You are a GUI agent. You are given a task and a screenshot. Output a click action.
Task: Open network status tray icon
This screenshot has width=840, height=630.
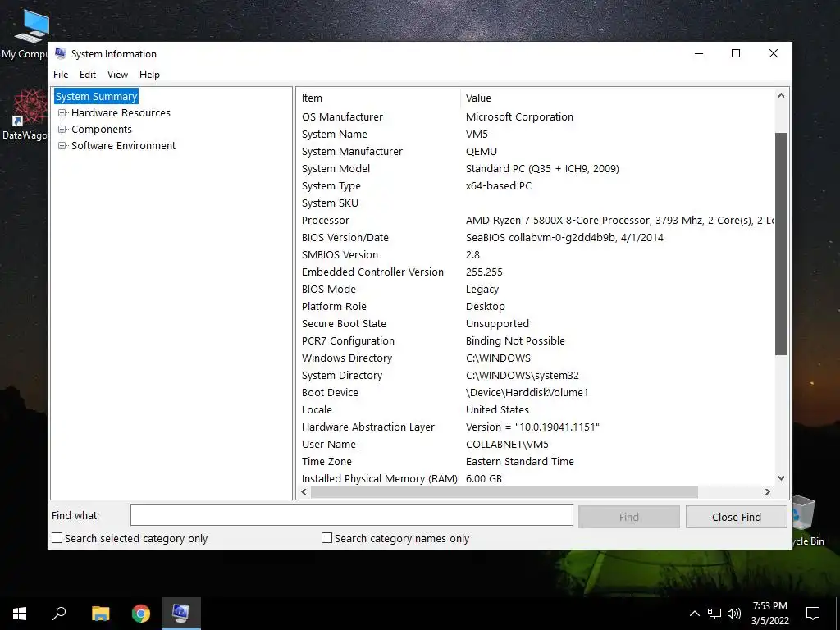click(714, 614)
